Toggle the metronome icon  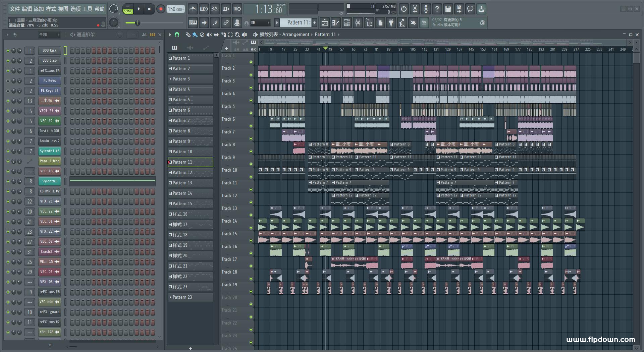pyautogui.click(x=193, y=9)
